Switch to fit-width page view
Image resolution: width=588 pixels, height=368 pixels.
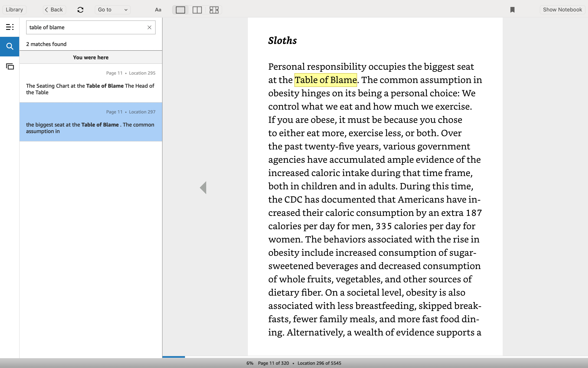214,10
